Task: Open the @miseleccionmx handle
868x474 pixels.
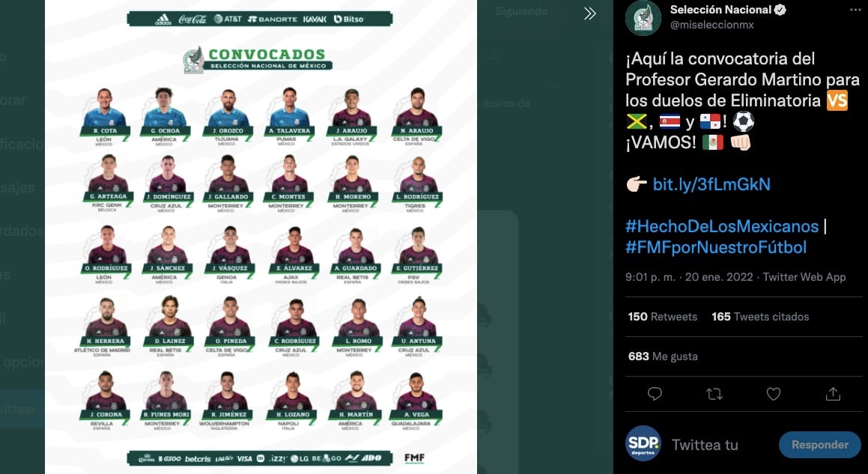Action: (712, 25)
